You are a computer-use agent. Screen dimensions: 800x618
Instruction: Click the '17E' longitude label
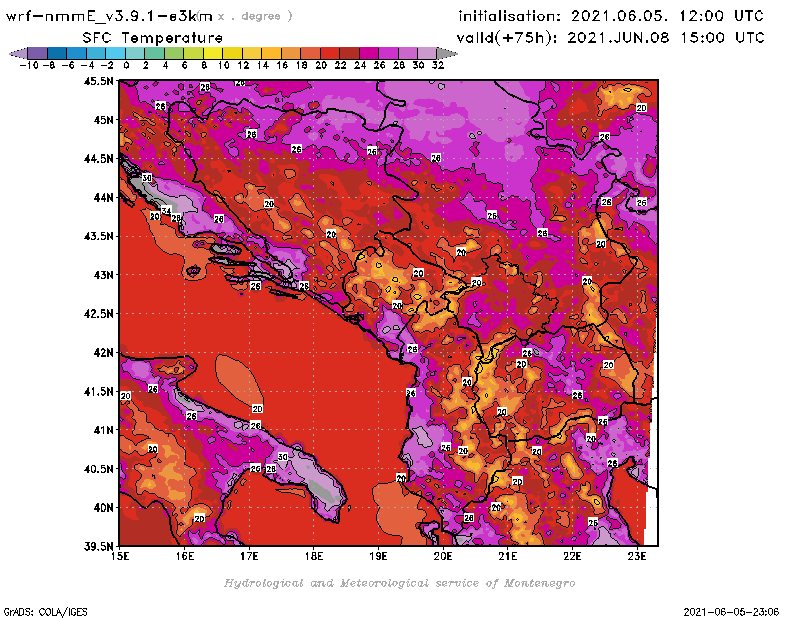tap(249, 556)
